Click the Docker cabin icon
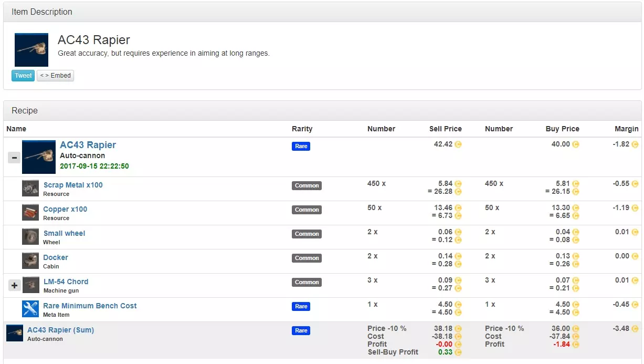Screen dimensions: 644x364 tap(30, 261)
